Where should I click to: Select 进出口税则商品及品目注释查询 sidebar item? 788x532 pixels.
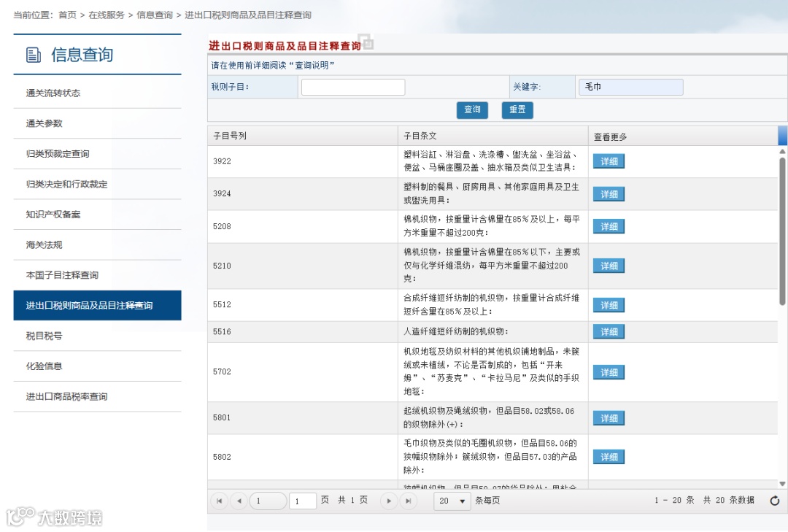[97, 305]
